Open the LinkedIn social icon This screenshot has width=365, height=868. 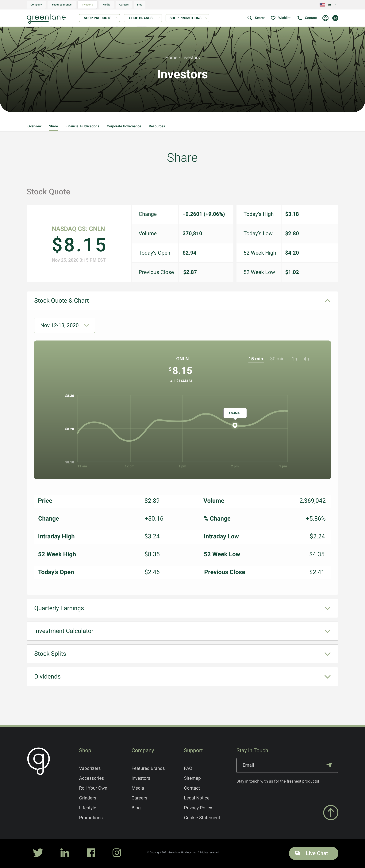(65, 853)
